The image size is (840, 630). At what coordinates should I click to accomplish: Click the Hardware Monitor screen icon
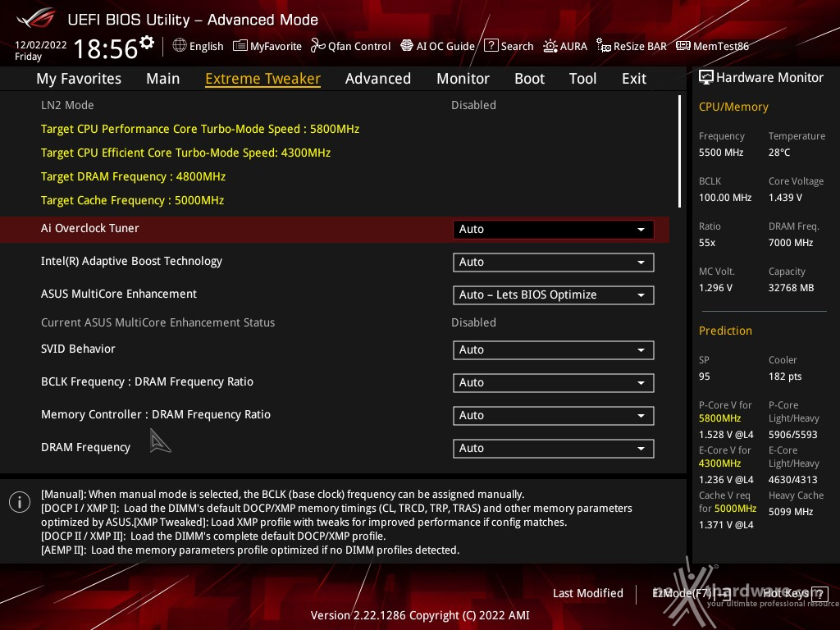(x=706, y=78)
